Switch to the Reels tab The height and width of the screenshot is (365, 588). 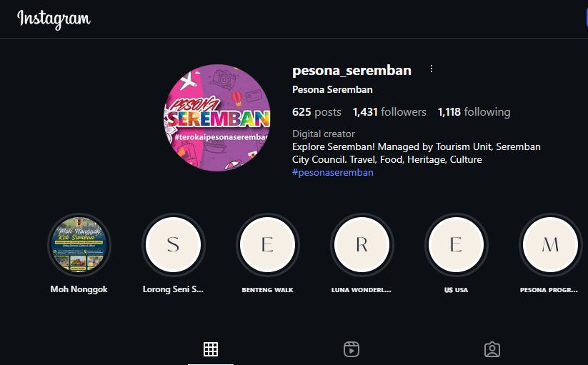pyautogui.click(x=352, y=349)
